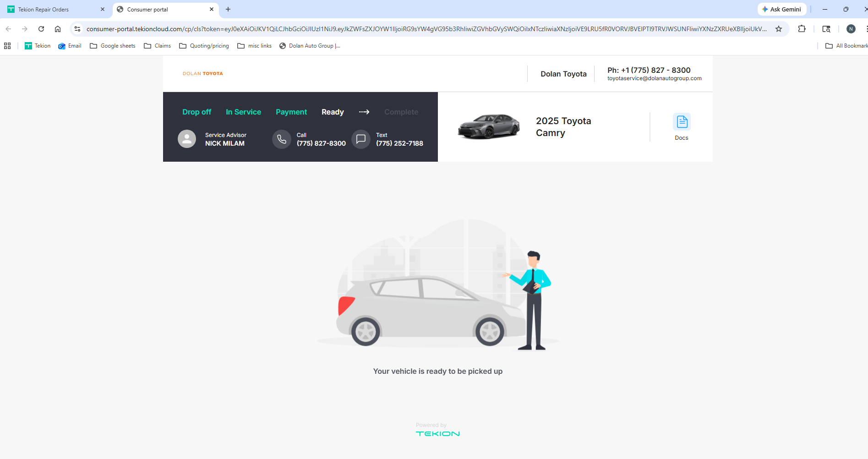The height and width of the screenshot is (459, 868).
Task: Expand the misc links bookmark folder
Action: [x=254, y=46]
